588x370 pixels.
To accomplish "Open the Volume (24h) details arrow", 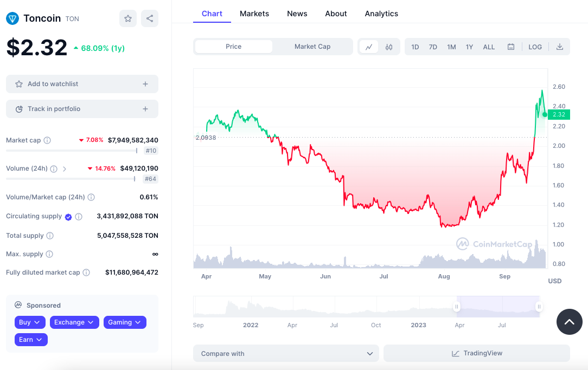I will [x=65, y=169].
